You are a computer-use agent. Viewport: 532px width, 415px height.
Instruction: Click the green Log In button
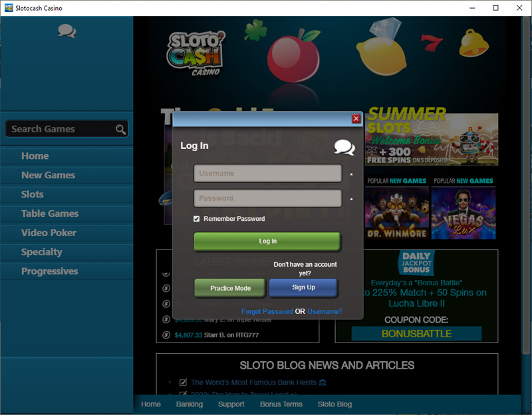pyautogui.click(x=267, y=241)
